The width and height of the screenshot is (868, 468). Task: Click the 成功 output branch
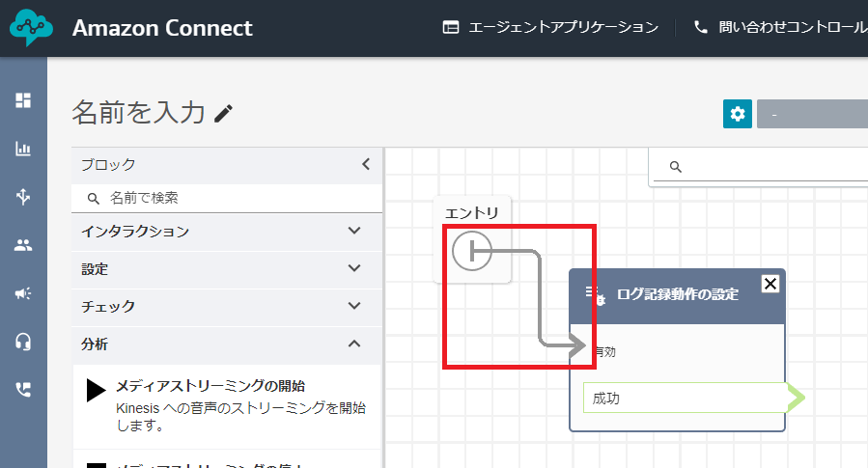tap(686, 398)
